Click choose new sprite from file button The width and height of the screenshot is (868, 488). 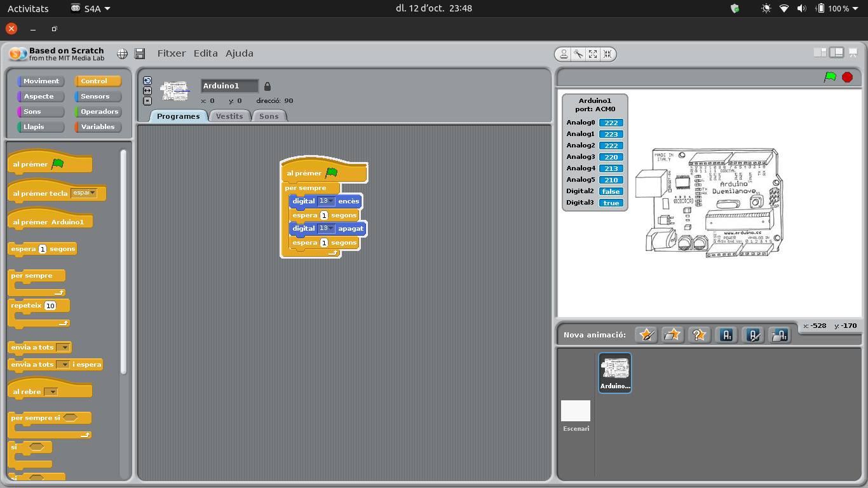(672, 335)
